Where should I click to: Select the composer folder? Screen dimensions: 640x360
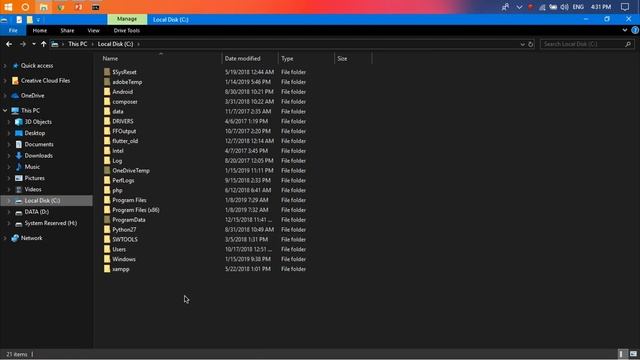coord(125,102)
